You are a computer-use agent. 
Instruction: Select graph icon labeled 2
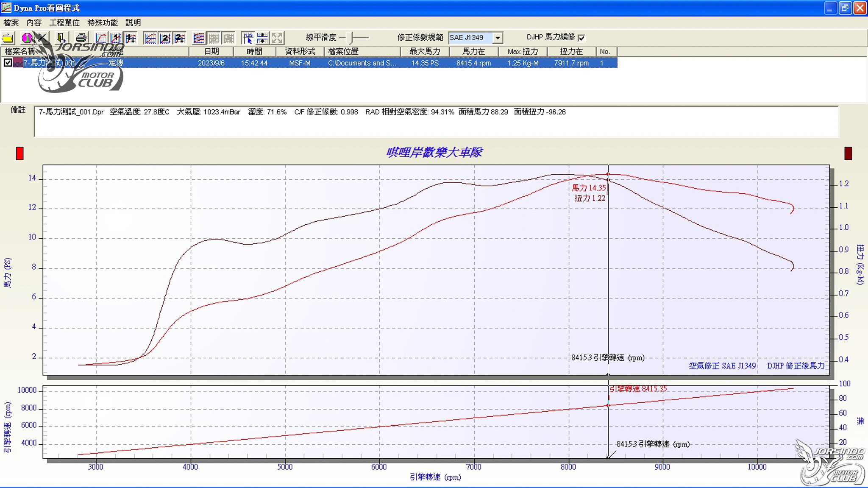(165, 38)
